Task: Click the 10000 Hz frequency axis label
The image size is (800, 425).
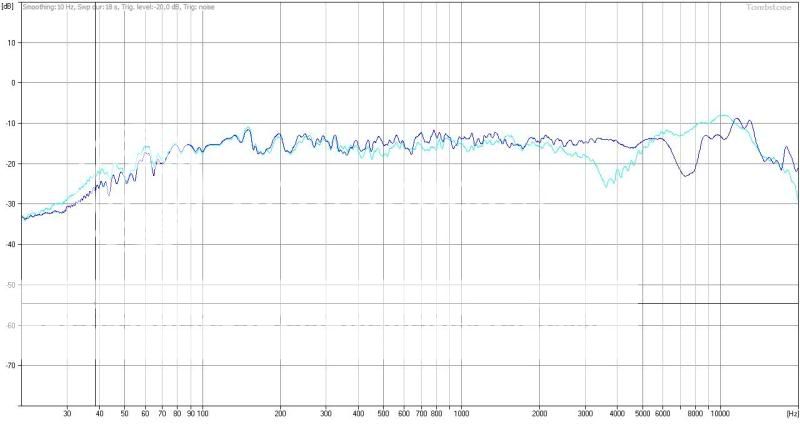Action: tap(720, 413)
